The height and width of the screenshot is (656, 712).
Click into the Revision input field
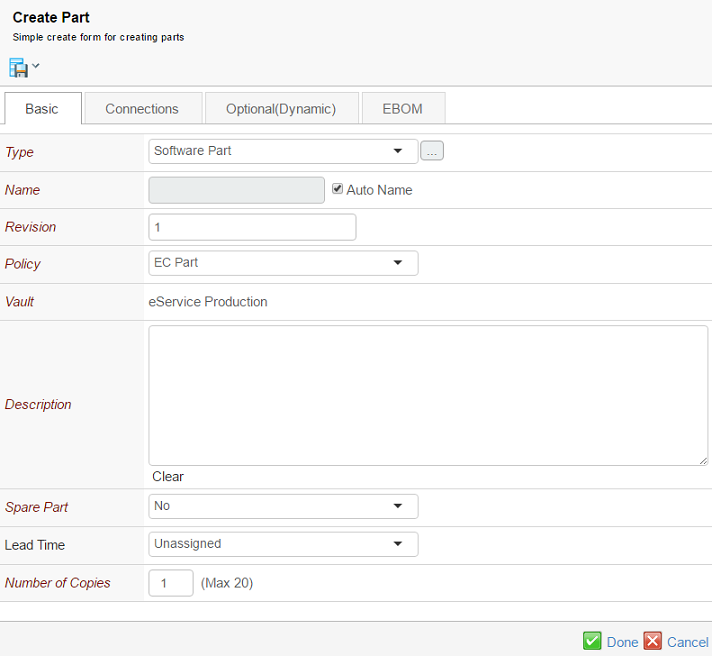point(252,227)
